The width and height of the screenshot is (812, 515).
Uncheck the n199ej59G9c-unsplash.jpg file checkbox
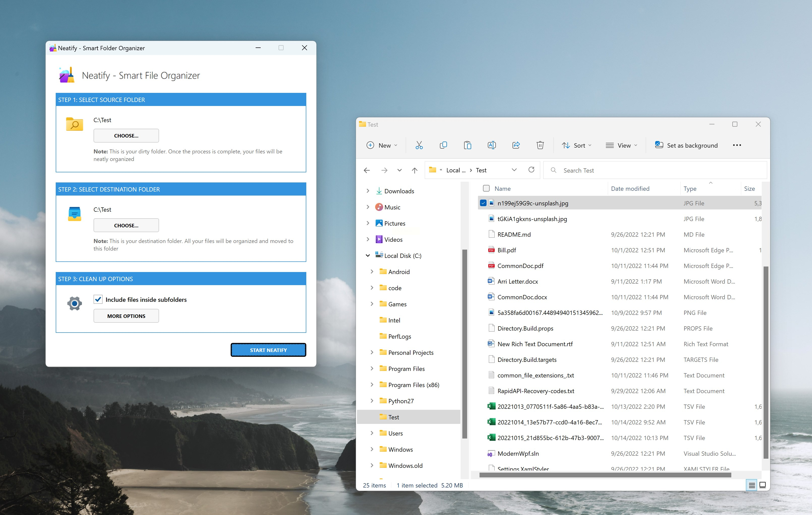[483, 203]
